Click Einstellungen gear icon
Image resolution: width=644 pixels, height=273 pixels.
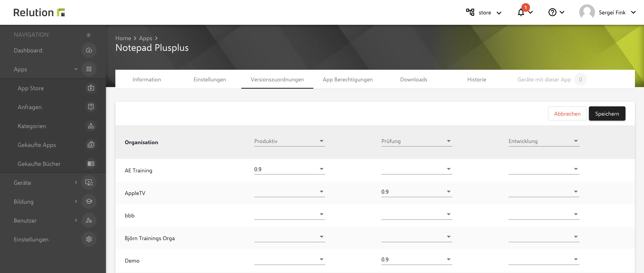coord(89,239)
